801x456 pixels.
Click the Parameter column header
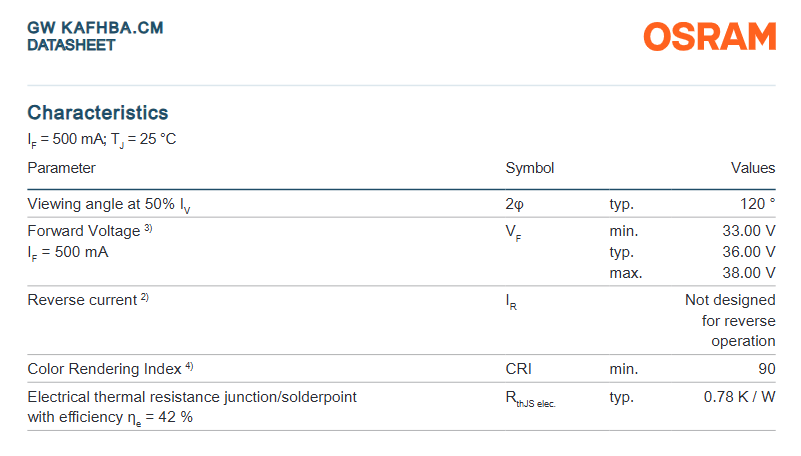[x=61, y=168]
